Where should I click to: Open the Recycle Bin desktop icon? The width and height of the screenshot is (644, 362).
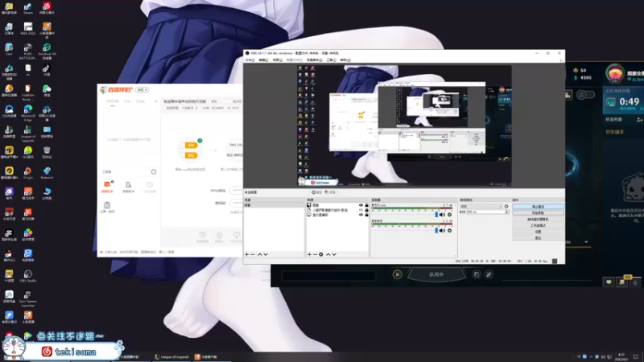(x=47, y=152)
